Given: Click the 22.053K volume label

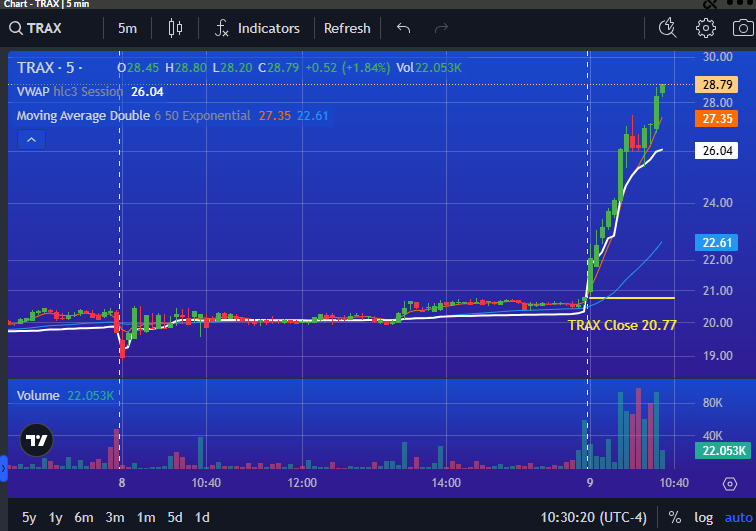Looking at the screenshot, I should 723,451.
